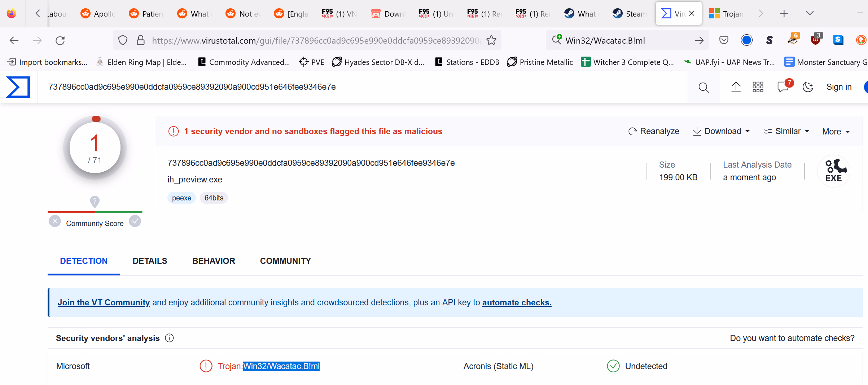Click the 64bits tag
This screenshot has height=385, width=868.
214,198
